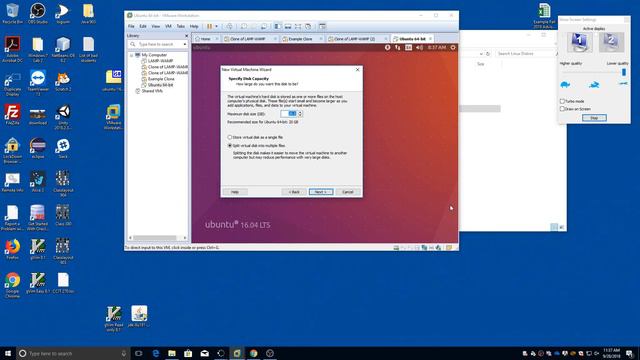This screenshot has width=640, height=360.
Task: Click the Ubuntu sound volume indicator
Action: (x=419, y=48)
